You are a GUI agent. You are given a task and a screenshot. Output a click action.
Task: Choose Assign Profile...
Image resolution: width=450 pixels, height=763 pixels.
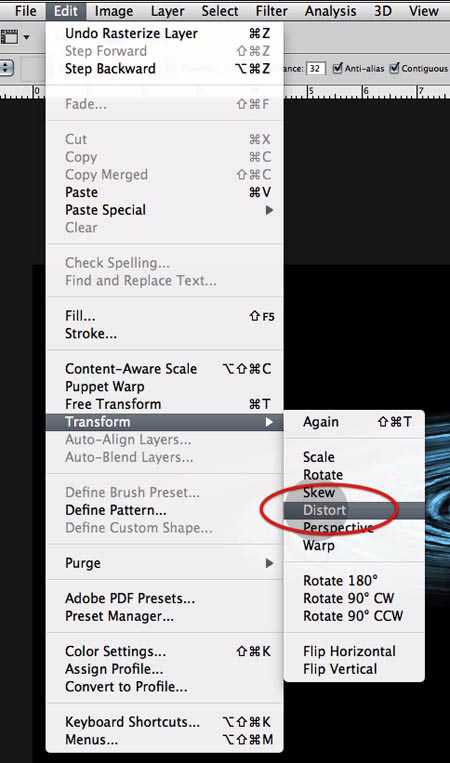[164, 669]
